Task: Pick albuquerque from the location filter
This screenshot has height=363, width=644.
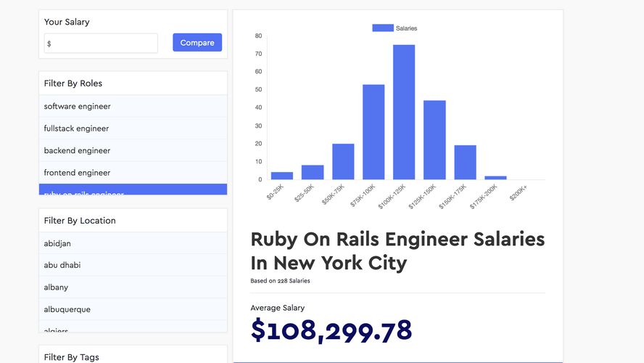Action: (133, 309)
